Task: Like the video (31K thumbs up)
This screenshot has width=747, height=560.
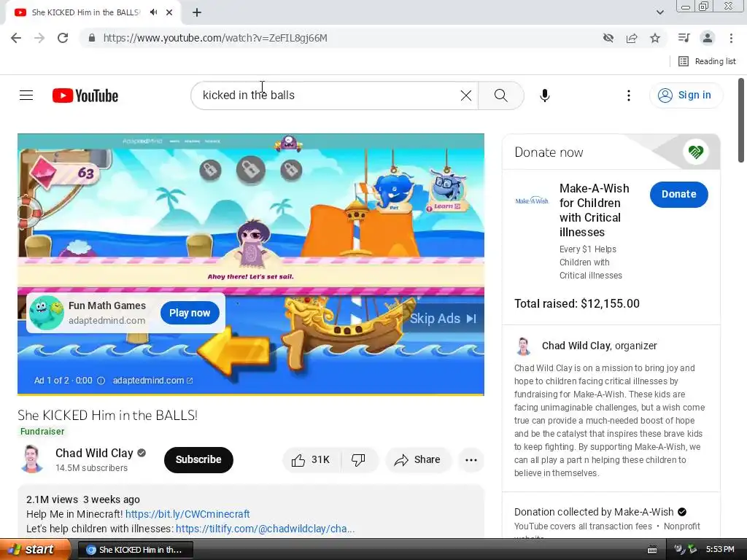Action: (311, 459)
